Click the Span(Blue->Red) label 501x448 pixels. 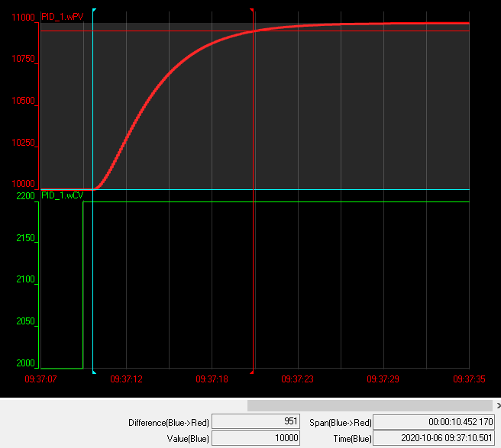(341, 423)
